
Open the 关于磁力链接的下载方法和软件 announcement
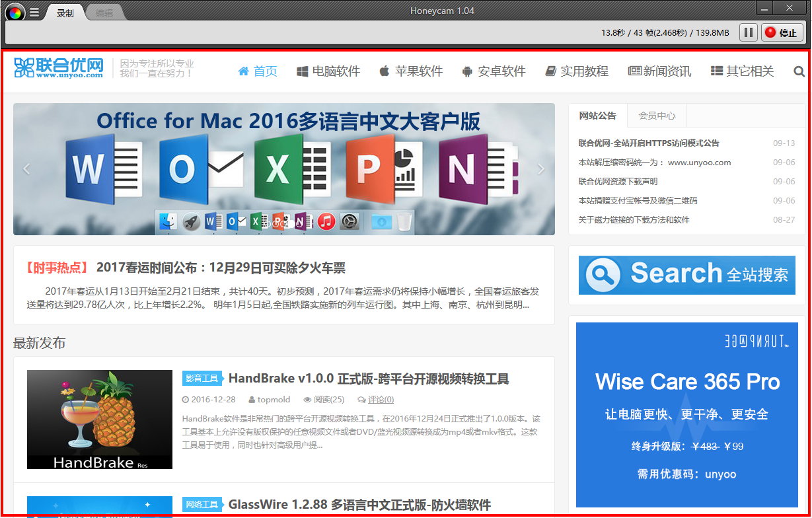click(x=634, y=219)
